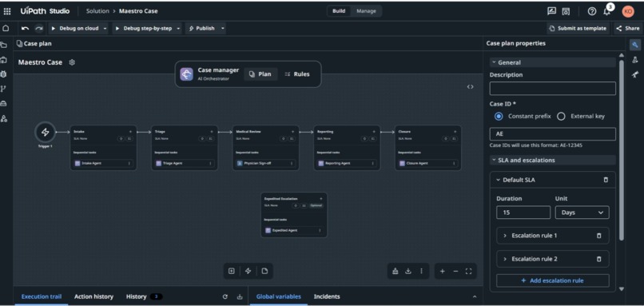Delete the Default SLA
This screenshot has width=644, height=306.
pyautogui.click(x=606, y=180)
